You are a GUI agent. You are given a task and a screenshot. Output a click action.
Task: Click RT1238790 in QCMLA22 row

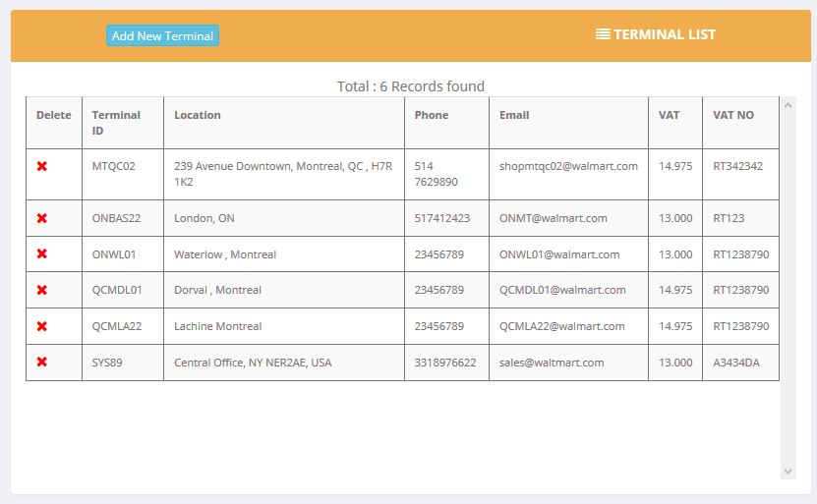coord(741,326)
